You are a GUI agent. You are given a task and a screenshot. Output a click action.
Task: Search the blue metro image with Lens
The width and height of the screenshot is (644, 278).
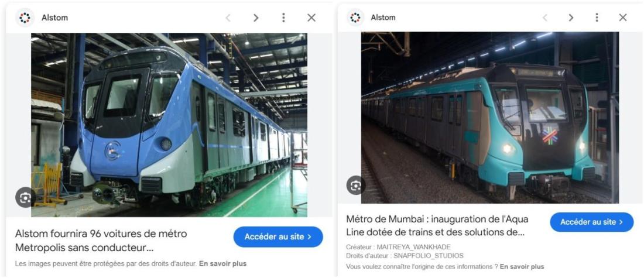click(x=25, y=198)
